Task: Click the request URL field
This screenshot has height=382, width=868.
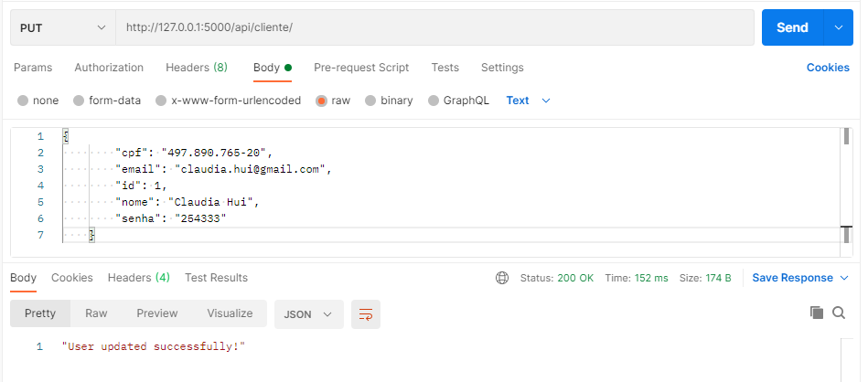Action: [x=434, y=27]
